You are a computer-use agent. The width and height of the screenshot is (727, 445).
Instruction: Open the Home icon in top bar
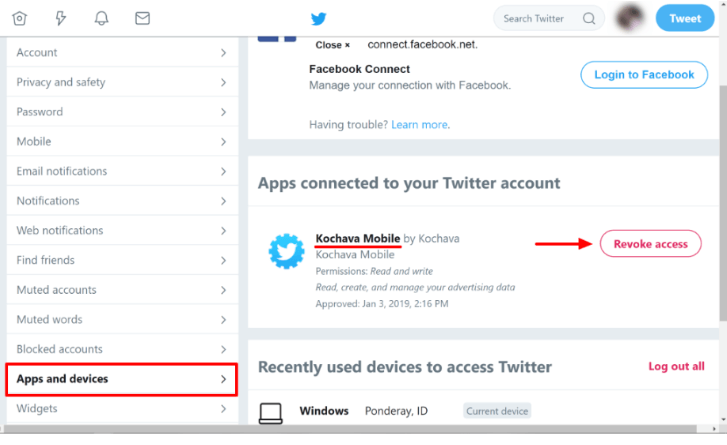click(19, 19)
